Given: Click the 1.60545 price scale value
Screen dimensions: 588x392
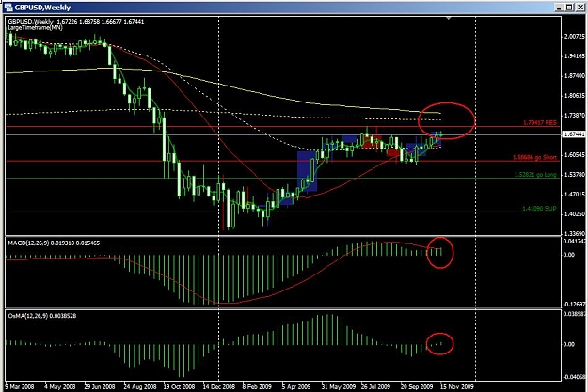Looking at the screenshot, I should [x=575, y=155].
